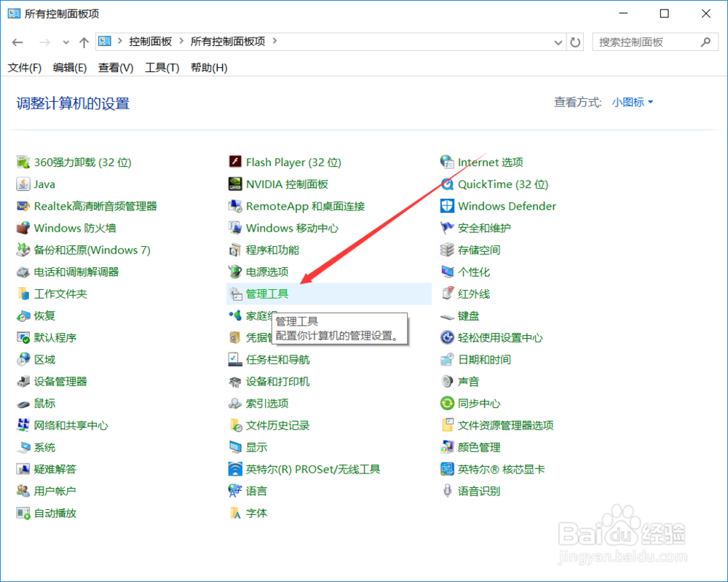
Task: Open the recent locations dropdown arrow
Action: click(x=66, y=42)
